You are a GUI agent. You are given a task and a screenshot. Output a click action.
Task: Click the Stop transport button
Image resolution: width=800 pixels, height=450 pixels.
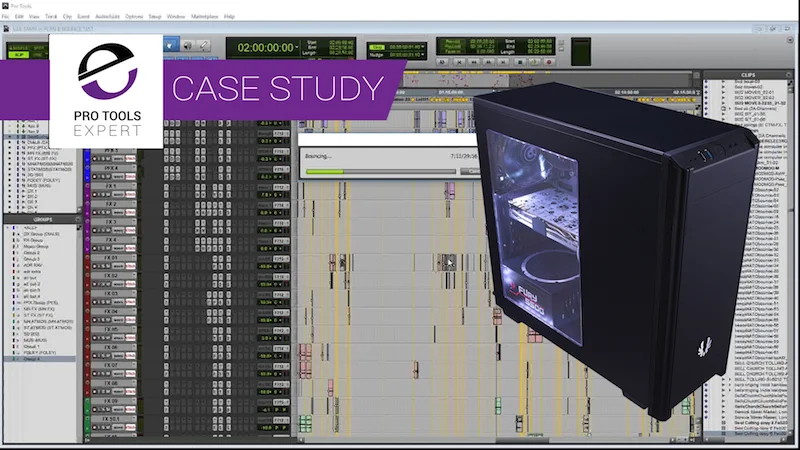coord(520,62)
